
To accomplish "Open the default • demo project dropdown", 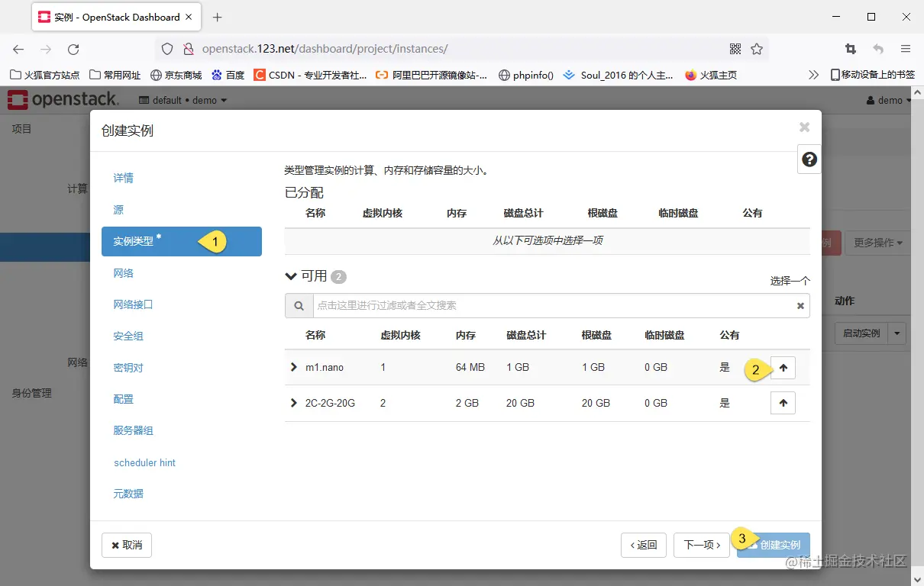I will pos(183,100).
